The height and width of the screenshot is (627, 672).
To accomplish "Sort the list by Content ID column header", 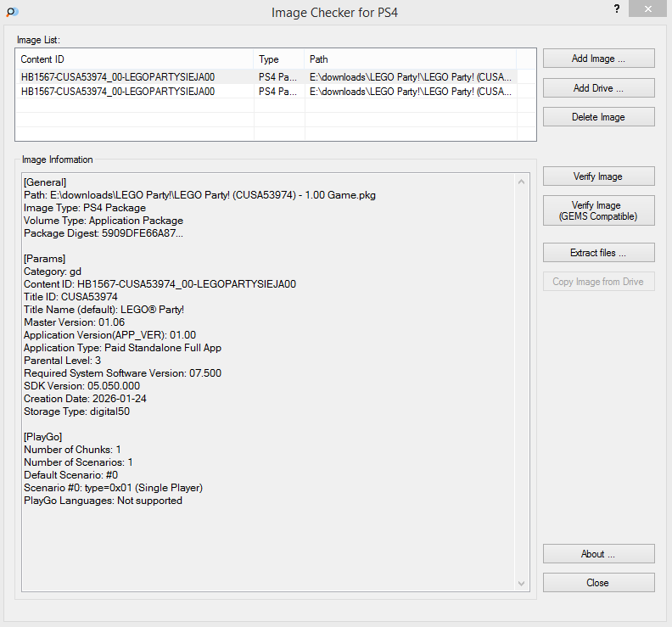I will (x=134, y=59).
